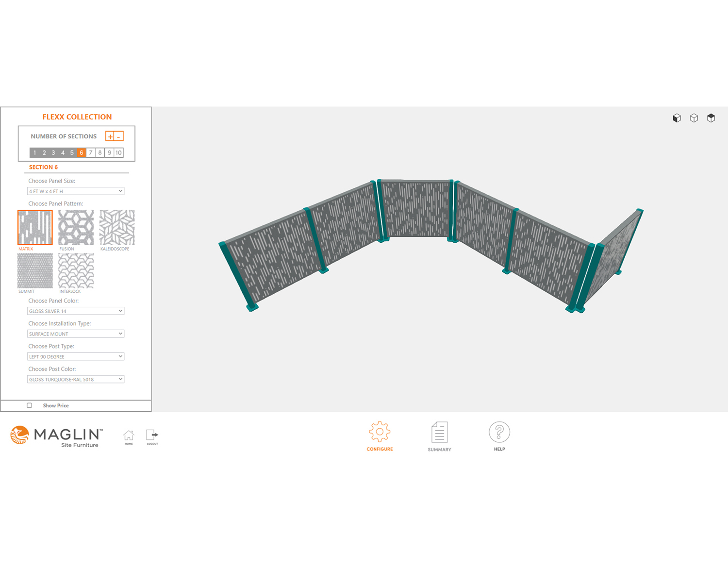The image size is (728, 569).
Task: Select section 3
Action: (53, 152)
